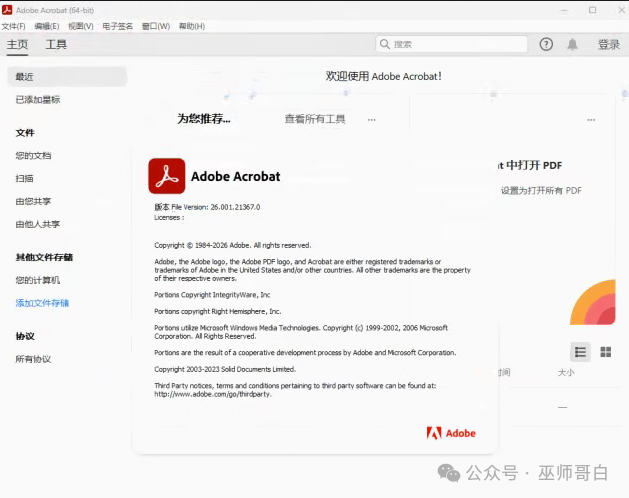The width and height of the screenshot is (629, 498).
Task: Open 由他人共享 in the sidebar
Action: point(38,224)
